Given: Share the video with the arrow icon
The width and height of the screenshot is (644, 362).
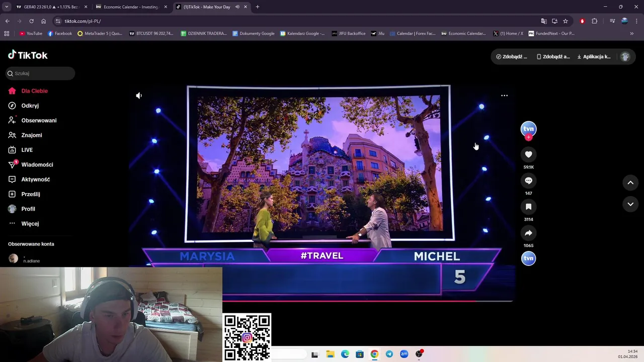Looking at the screenshot, I should [528, 233].
